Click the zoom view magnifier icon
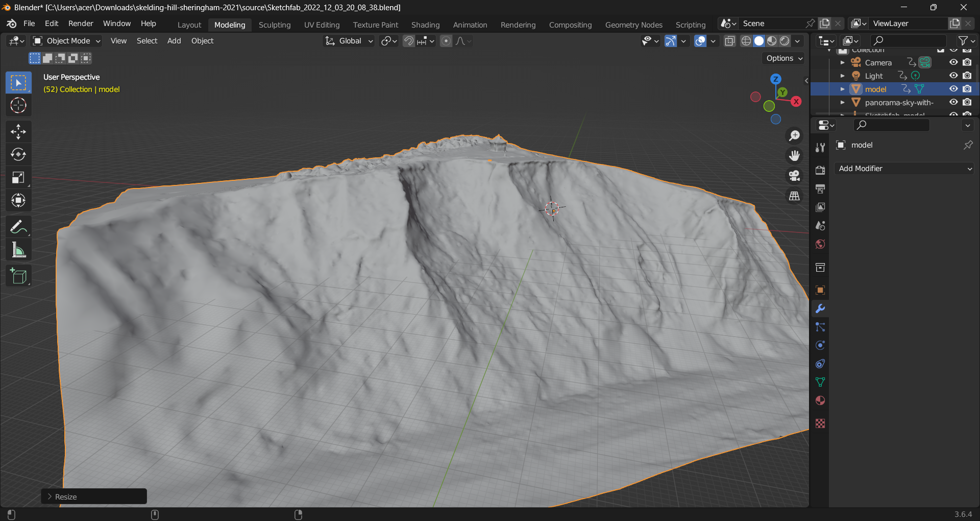The width and height of the screenshot is (980, 521). [x=794, y=136]
